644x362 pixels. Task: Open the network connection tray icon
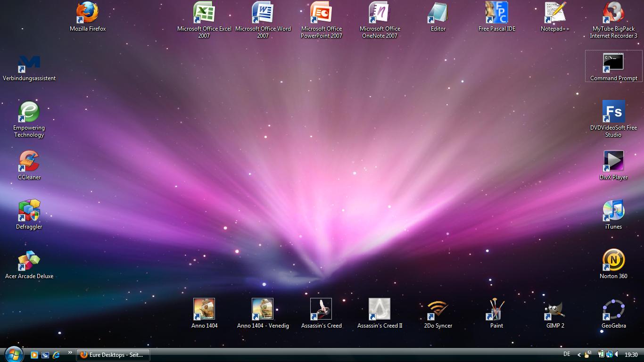[x=609, y=354]
